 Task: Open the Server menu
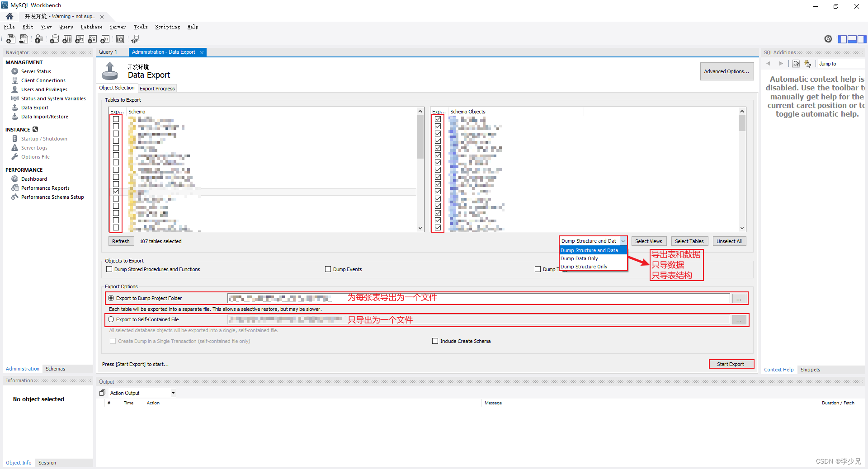click(118, 27)
